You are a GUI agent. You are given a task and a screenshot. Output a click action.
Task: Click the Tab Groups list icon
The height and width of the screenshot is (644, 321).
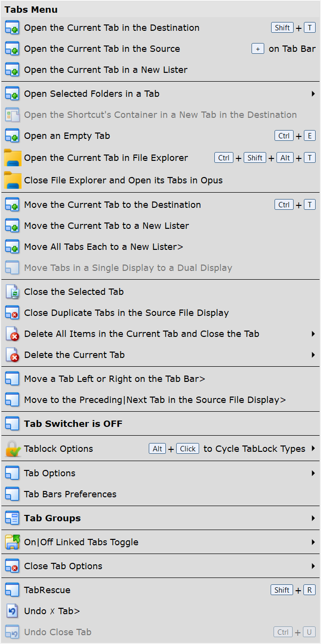[x=12, y=518]
